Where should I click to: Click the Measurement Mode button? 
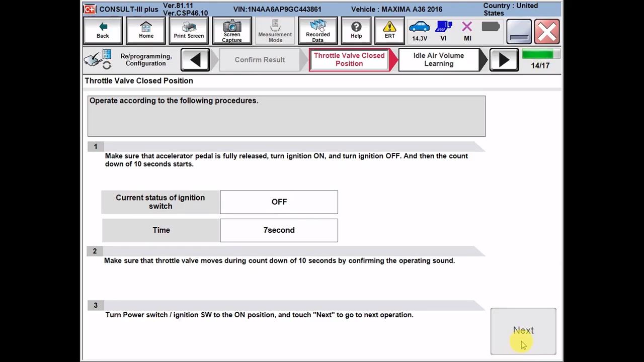pyautogui.click(x=275, y=31)
